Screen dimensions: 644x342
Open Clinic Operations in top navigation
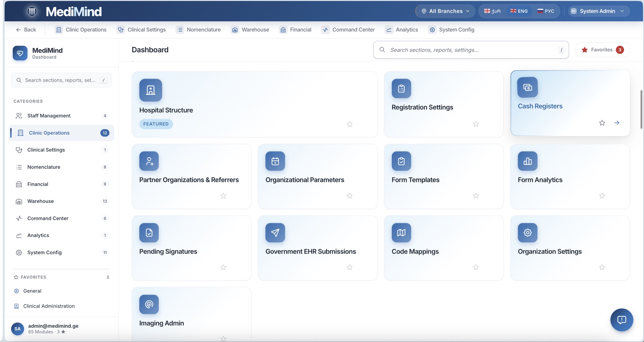81,30
